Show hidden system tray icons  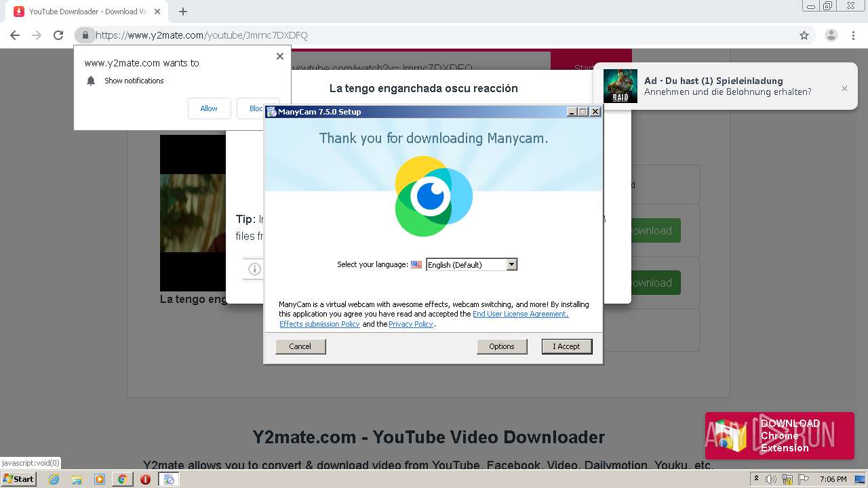coord(756,479)
